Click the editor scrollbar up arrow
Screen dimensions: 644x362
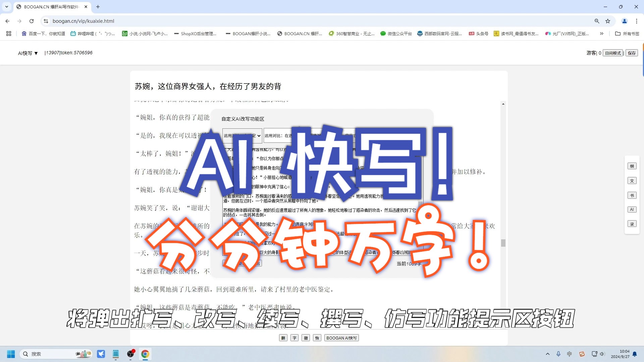pyautogui.click(x=503, y=104)
